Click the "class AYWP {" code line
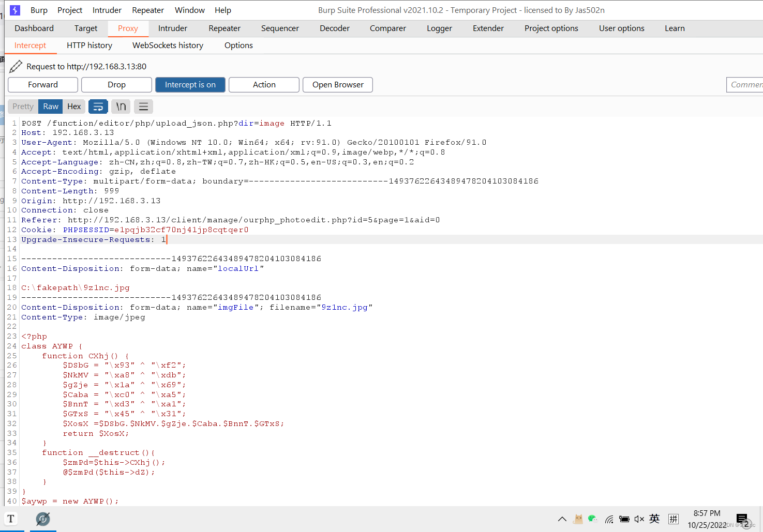The image size is (763, 532). tap(52, 346)
